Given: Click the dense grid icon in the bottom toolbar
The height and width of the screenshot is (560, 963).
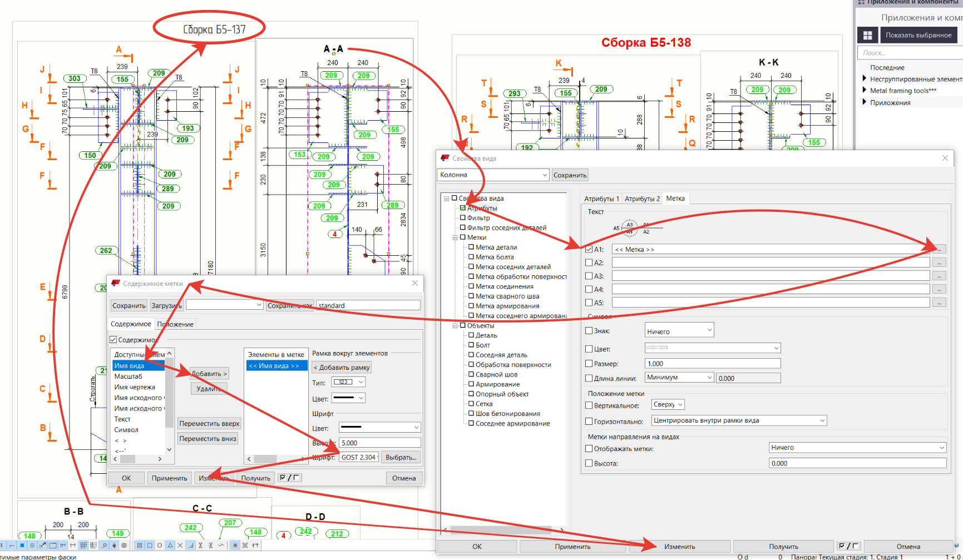Looking at the screenshot, I should coord(83,546).
